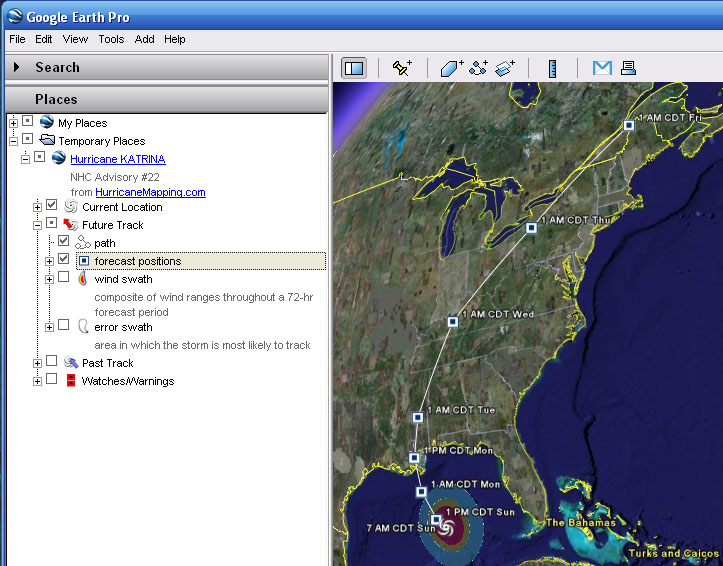Click the wind swath flame icon
The width and height of the screenshot is (723, 566).
pyautogui.click(x=83, y=278)
